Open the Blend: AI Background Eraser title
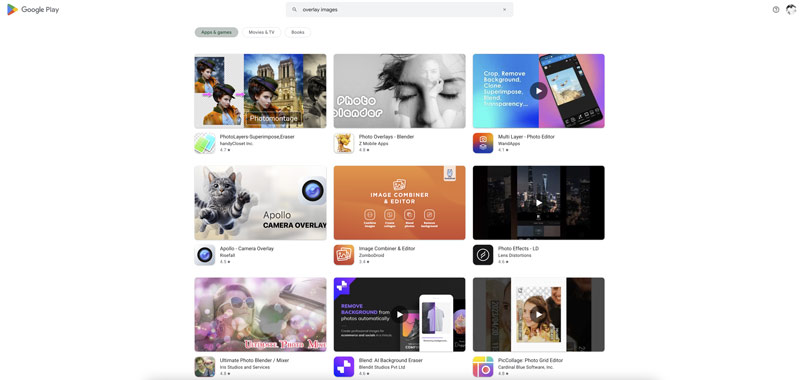 [391, 360]
